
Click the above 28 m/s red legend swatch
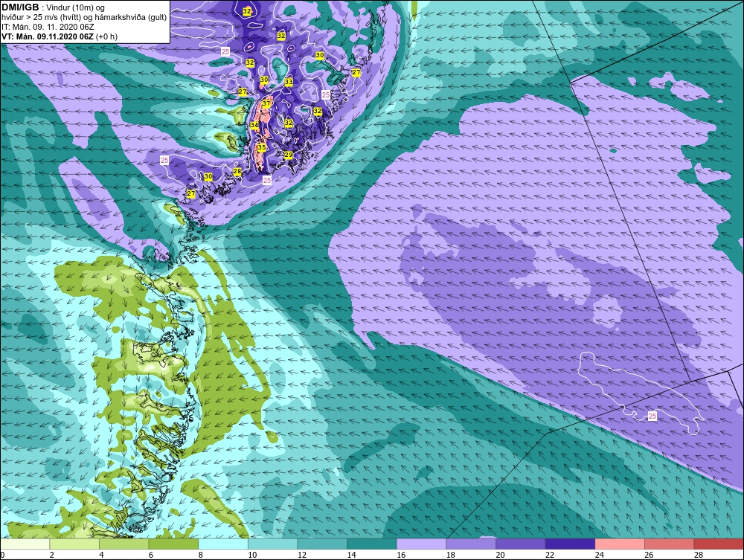pos(719,544)
